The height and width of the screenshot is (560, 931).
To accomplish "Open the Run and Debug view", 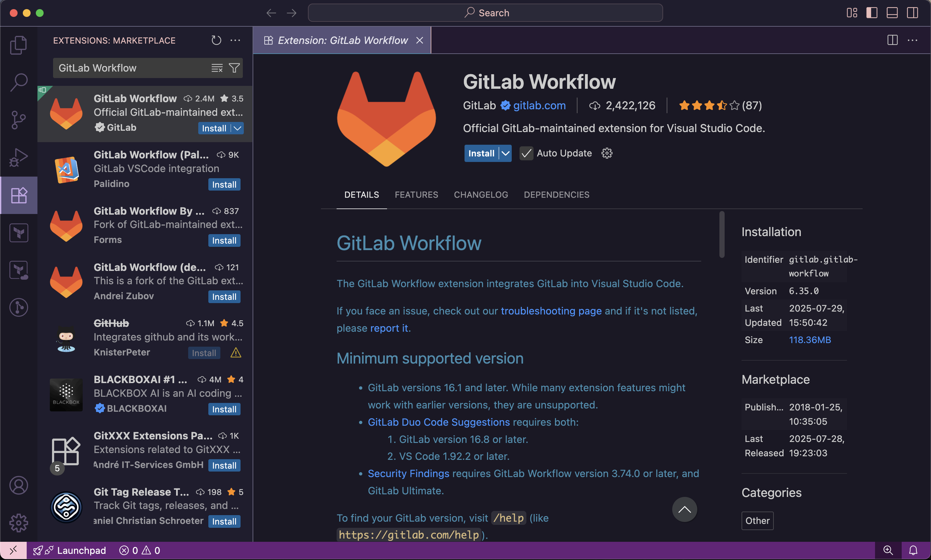I will (19, 157).
